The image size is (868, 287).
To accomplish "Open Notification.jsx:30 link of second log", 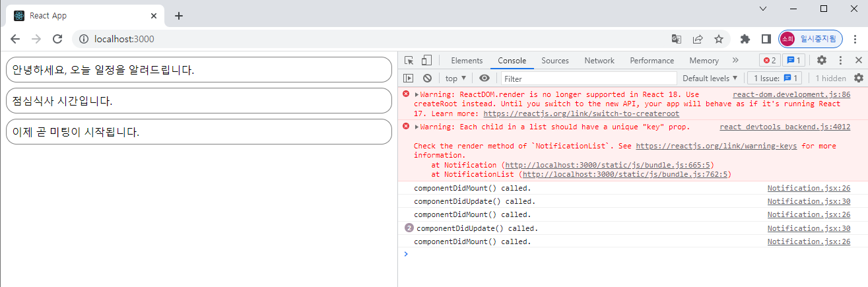I will [809, 201].
